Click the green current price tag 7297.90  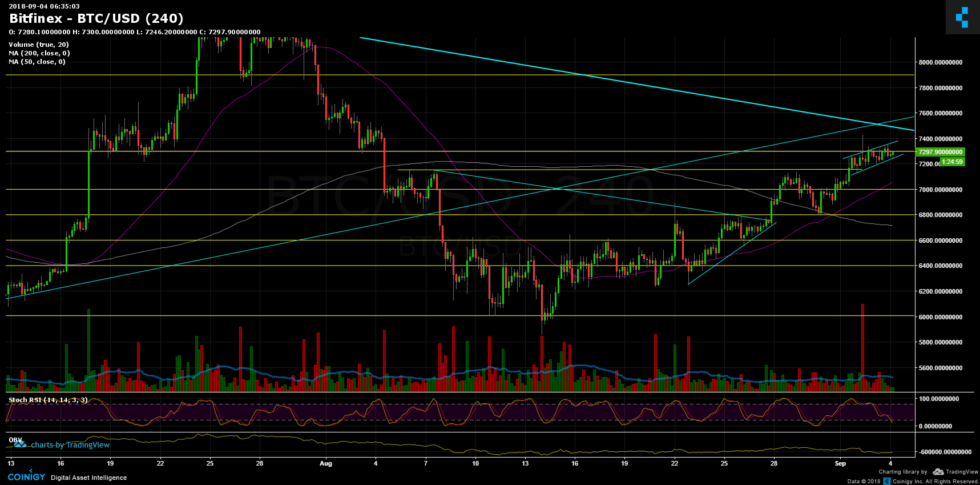pyautogui.click(x=939, y=152)
